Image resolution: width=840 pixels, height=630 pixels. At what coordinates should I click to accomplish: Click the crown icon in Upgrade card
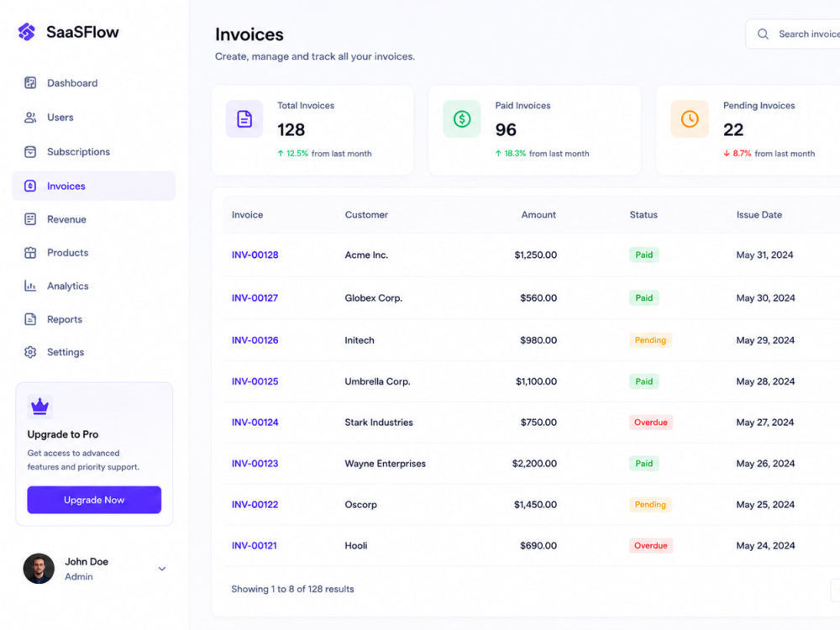pyautogui.click(x=39, y=407)
